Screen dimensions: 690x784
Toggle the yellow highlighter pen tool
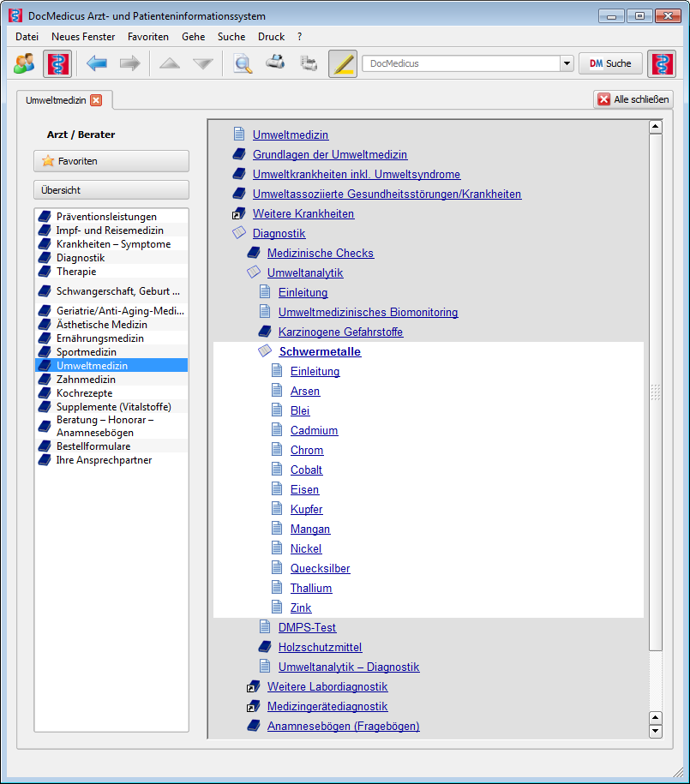coord(343,63)
